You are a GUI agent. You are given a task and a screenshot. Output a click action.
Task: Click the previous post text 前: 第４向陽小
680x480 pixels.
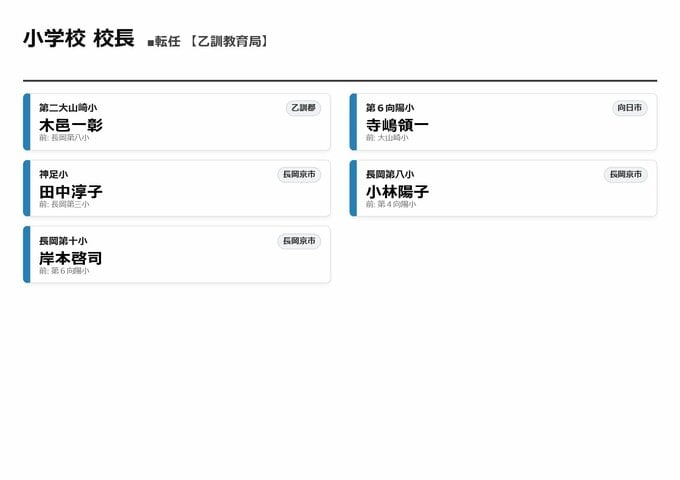[391, 204]
